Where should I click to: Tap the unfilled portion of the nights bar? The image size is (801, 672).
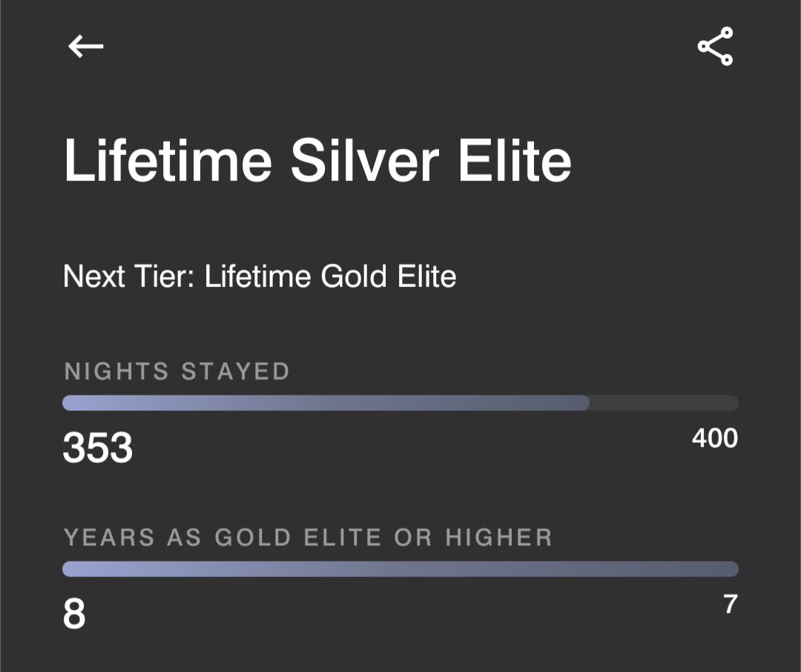tap(664, 403)
